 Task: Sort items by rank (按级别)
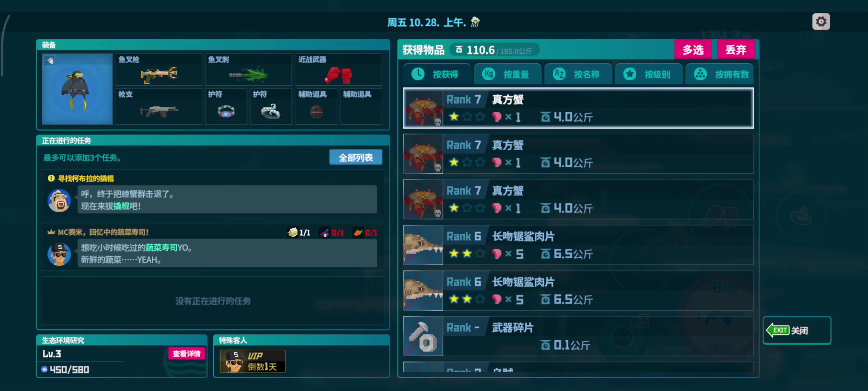(x=649, y=74)
